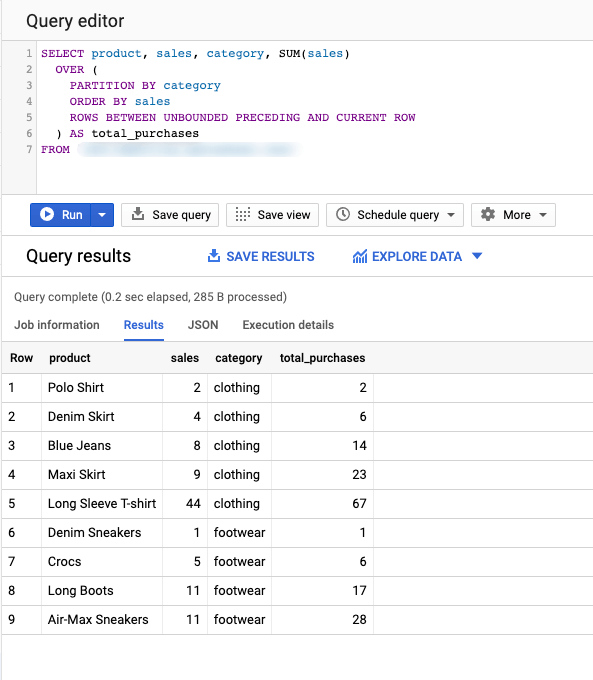Click the total_purchases column header
The width and height of the screenshot is (593, 680).
pos(322,358)
